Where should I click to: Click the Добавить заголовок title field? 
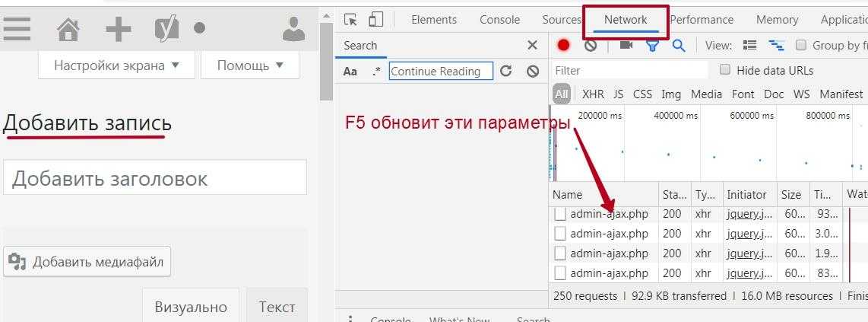[x=155, y=178]
